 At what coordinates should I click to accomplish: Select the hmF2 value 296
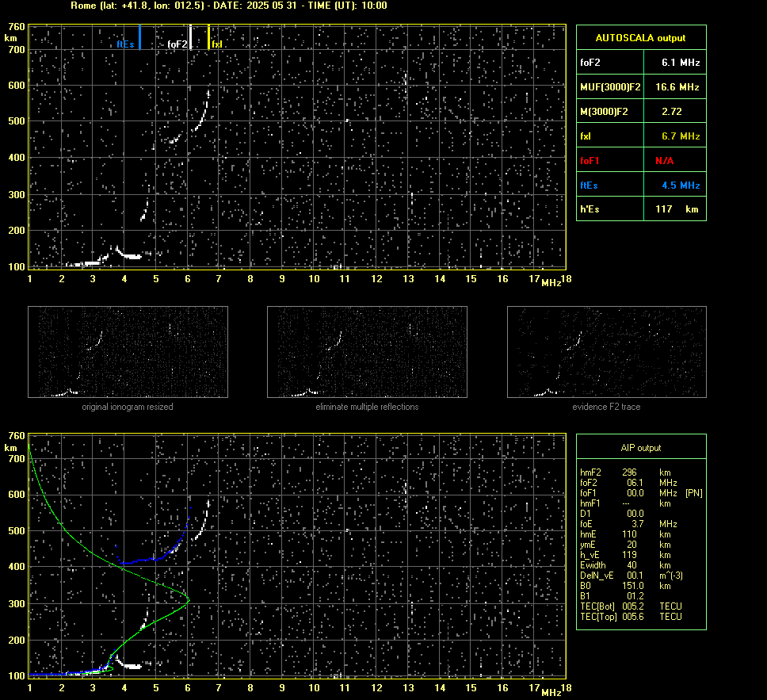(x=629, y=472)
